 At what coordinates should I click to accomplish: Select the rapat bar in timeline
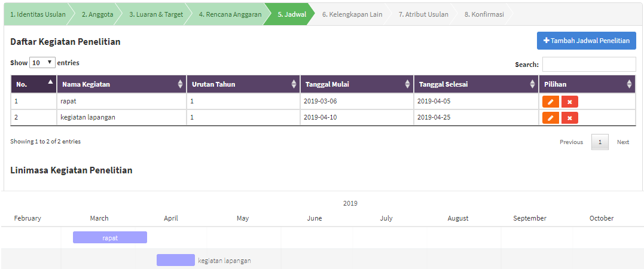[x=110, y=237]
